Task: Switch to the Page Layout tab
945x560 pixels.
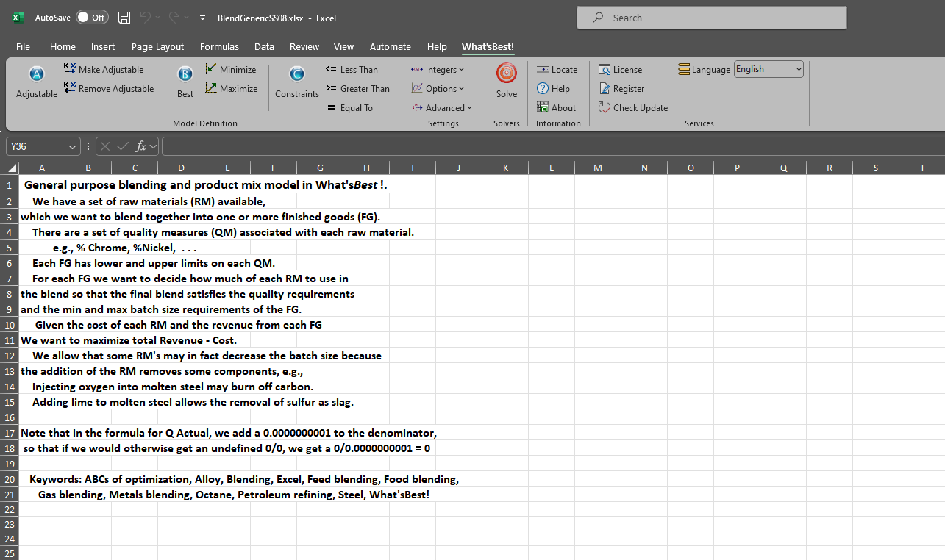Action: click(157, 46)
